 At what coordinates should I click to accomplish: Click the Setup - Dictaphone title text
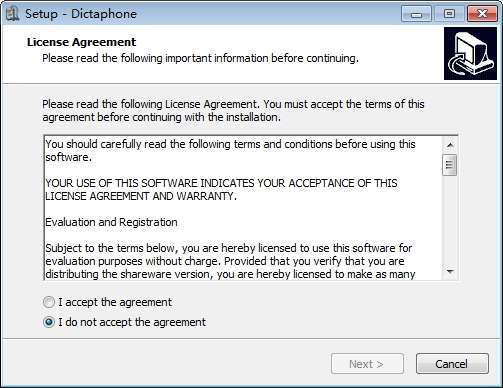click(x=81, y=14)
